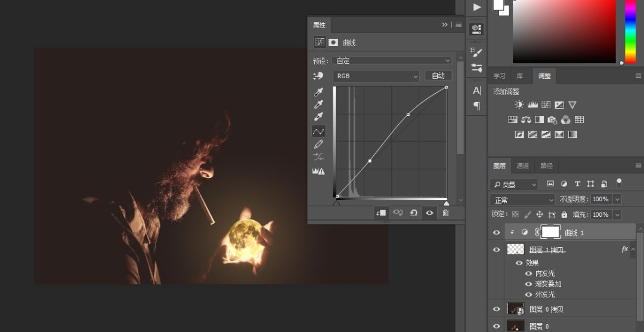Add a Photo Filter adjustment
Viewport: 644px width, 332px height.
coord(552,119)
